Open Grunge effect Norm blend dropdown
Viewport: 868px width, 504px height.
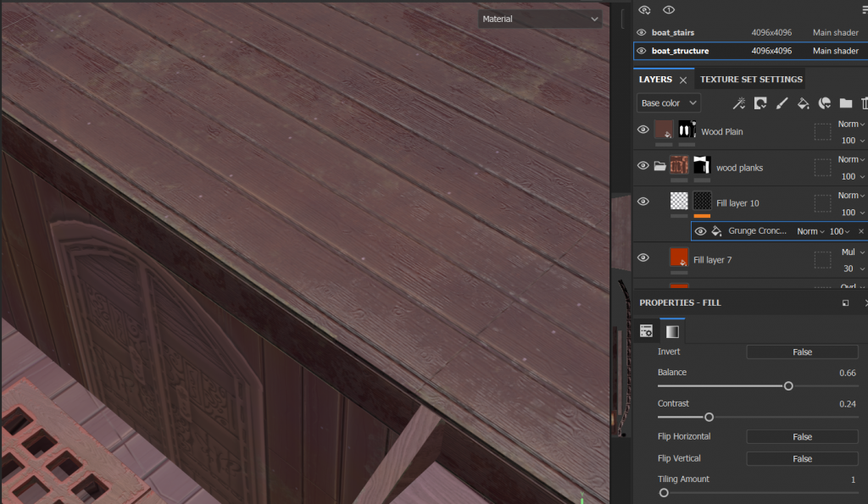coord(810,231)
